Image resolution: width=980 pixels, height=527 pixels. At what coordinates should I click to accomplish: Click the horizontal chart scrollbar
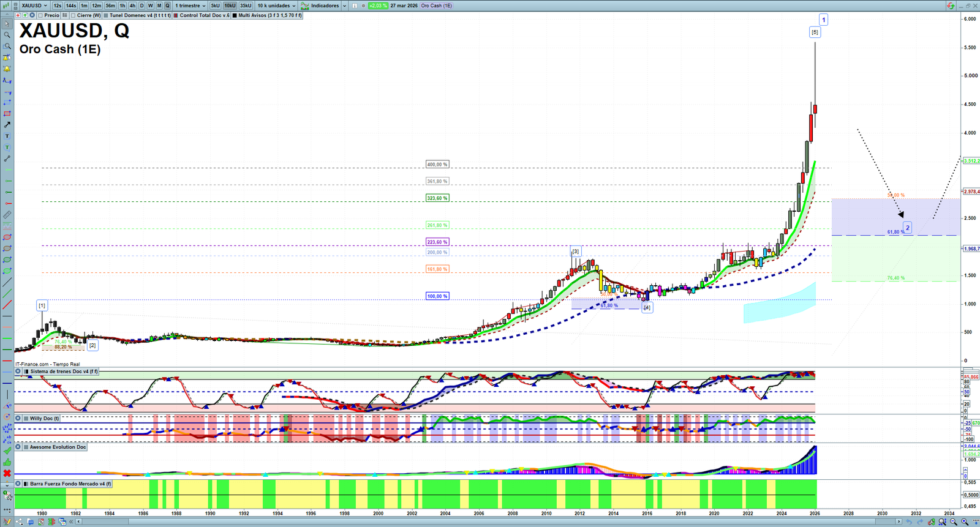click(x=490, y=522)
